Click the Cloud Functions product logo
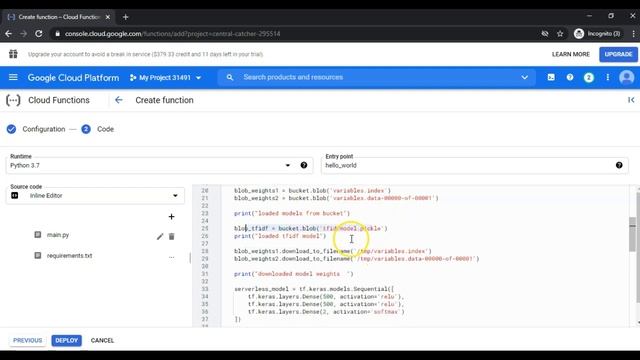 pos(13,100)
